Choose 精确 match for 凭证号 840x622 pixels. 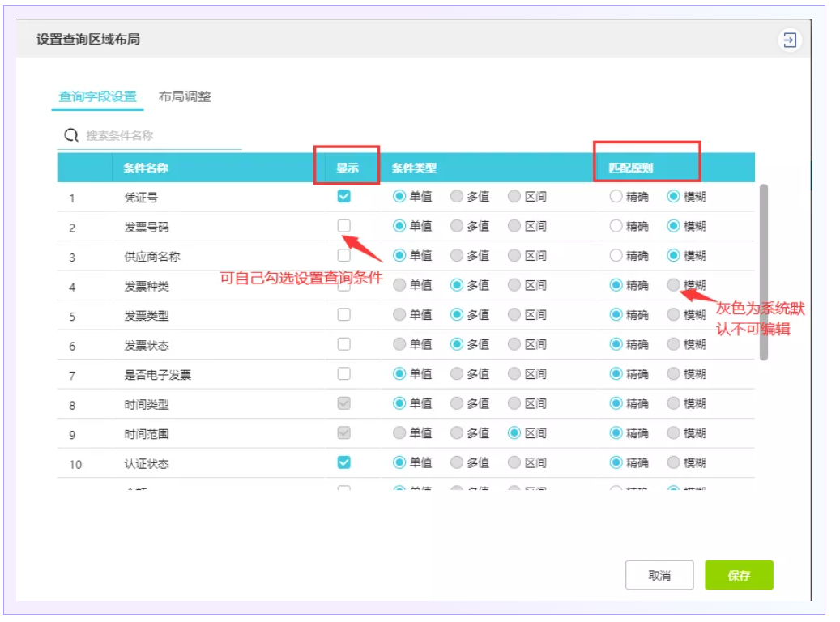pyautogui.click(x=616, y=196)
